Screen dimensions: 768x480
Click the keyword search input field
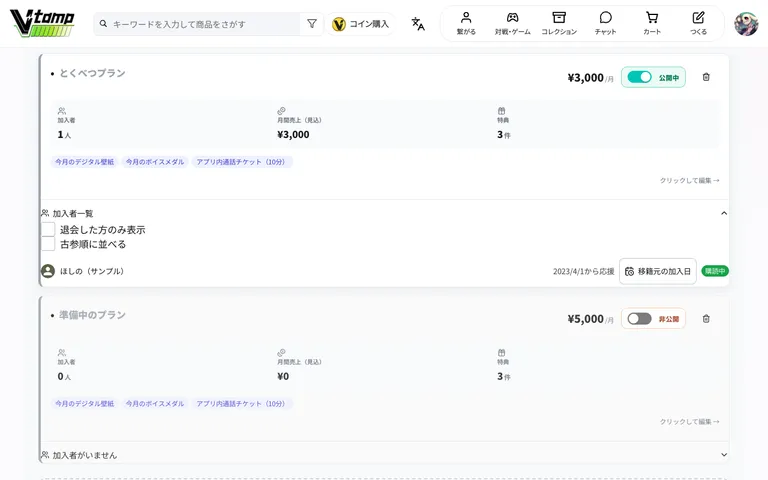(205, 24)
